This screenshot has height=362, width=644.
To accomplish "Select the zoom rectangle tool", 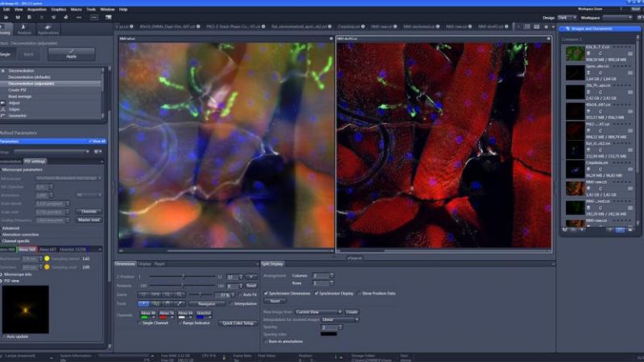I will click(x=155, y=304).
